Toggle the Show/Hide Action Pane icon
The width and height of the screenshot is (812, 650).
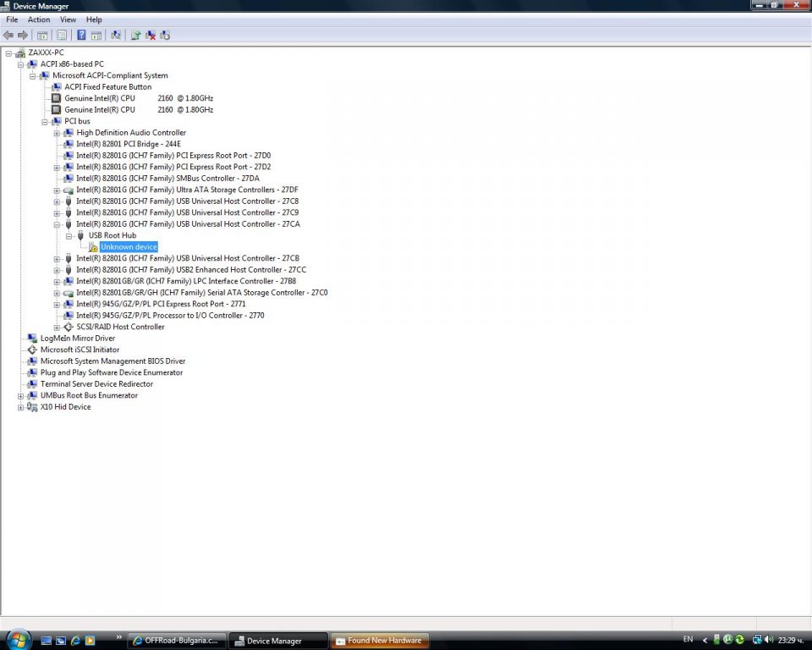[x=96, y=36]
